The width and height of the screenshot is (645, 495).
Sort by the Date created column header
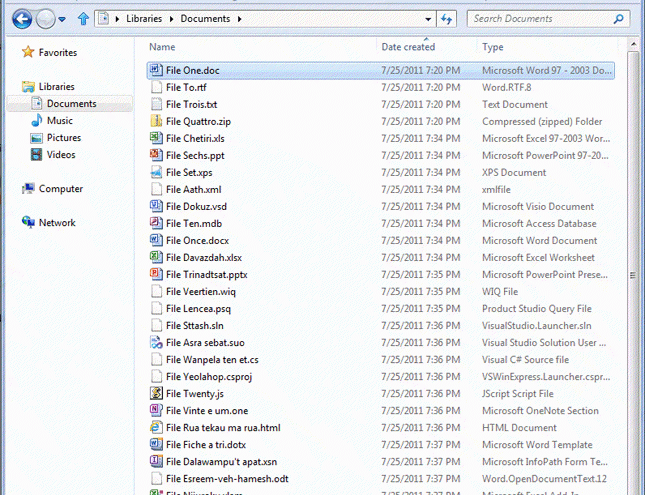[408, 47]
